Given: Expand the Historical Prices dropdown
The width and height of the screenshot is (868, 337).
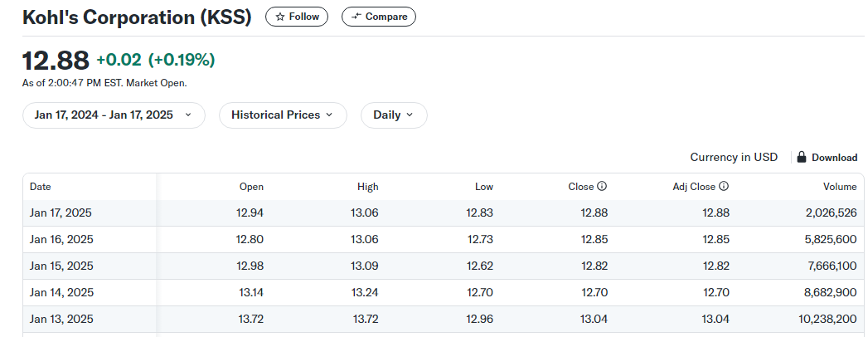Looking at the screenshot, I should pos(282,115).
